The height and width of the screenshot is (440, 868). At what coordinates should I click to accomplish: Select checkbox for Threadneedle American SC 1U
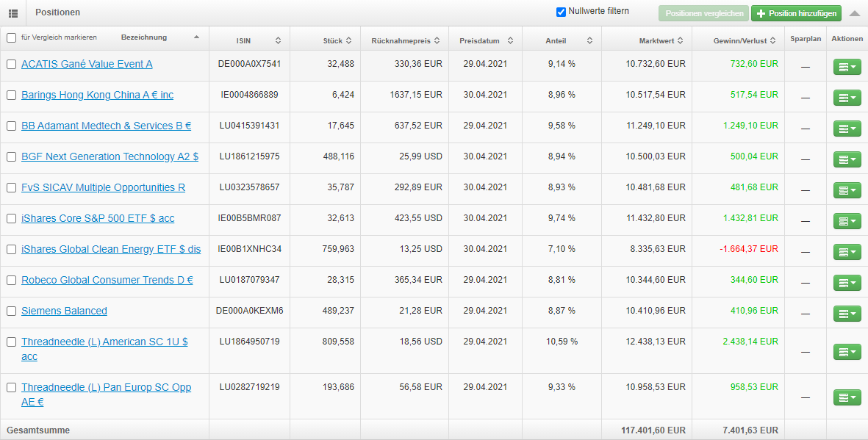11,342
